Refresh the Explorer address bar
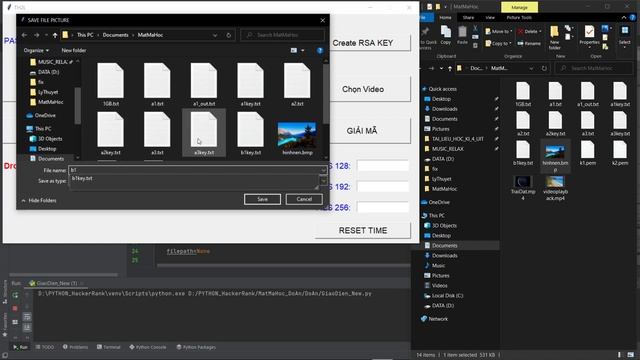 544,68
